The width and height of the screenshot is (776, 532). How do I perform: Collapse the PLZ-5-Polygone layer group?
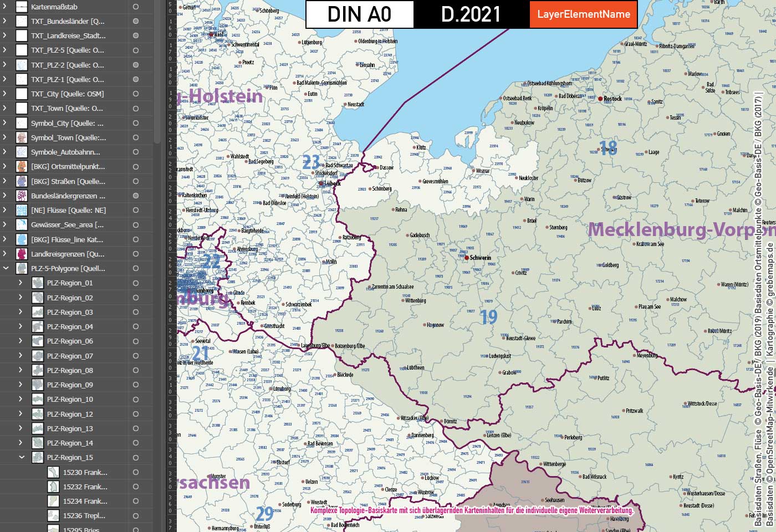click(x=6, y=268)
